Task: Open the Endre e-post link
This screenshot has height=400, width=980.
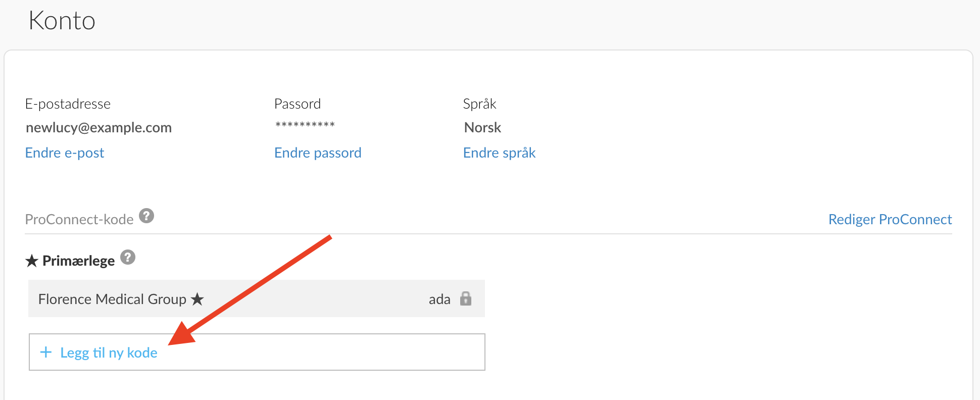Action: 65,153
